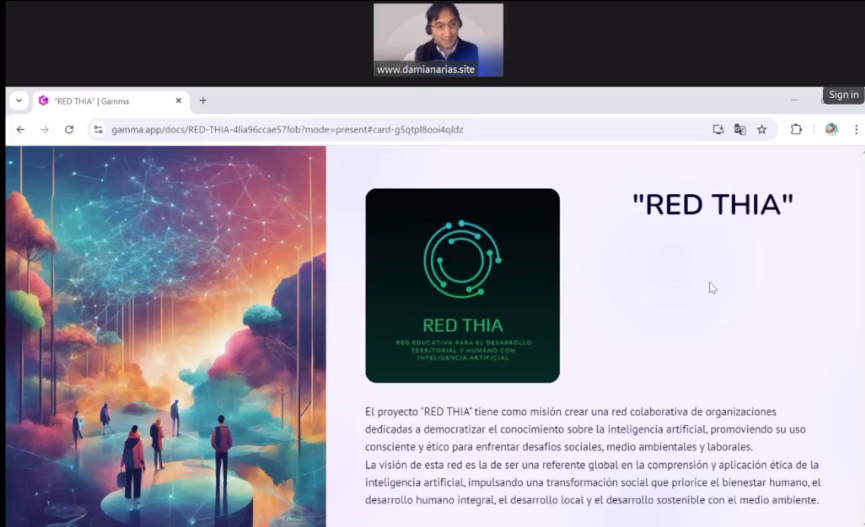Screen dimensions: 865x527
Task: Open the Chrome profile avatar
Action: pos(830,129)
